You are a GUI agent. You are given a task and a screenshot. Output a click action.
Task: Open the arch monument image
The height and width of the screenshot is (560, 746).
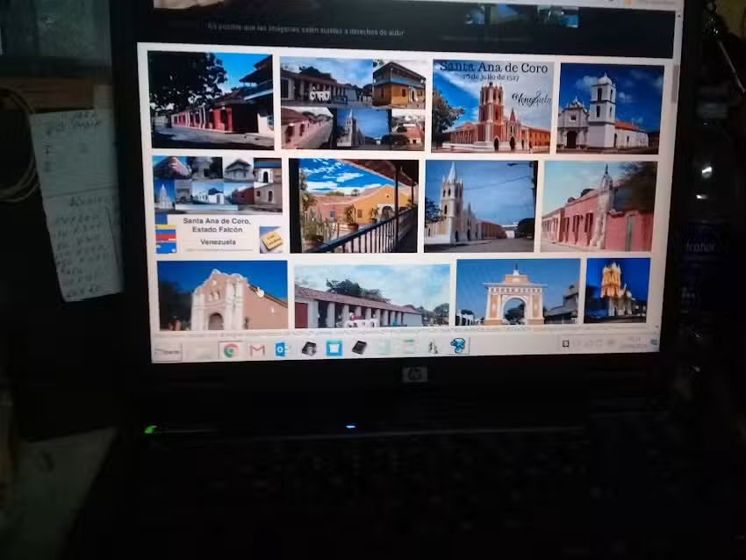tap(516, 291)
